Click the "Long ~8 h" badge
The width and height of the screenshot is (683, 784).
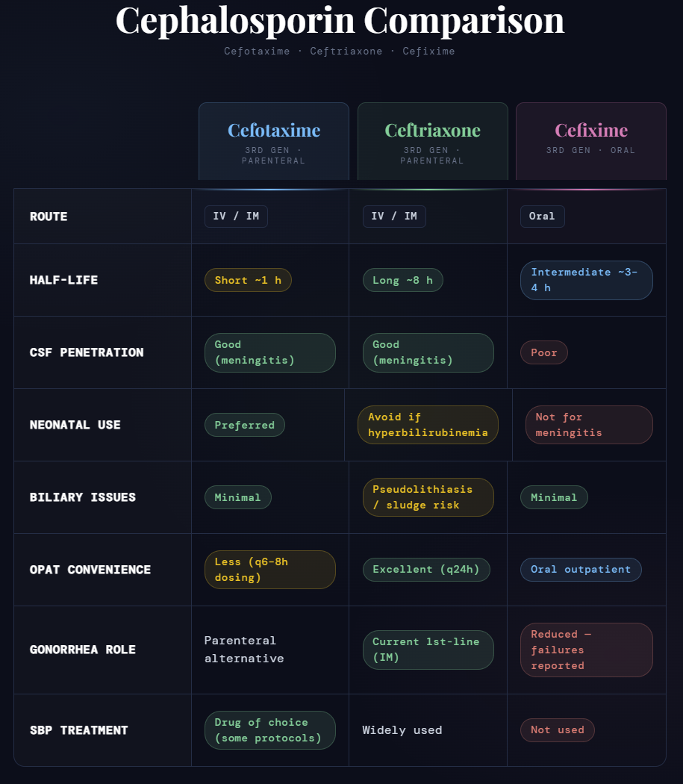[402, 280]
